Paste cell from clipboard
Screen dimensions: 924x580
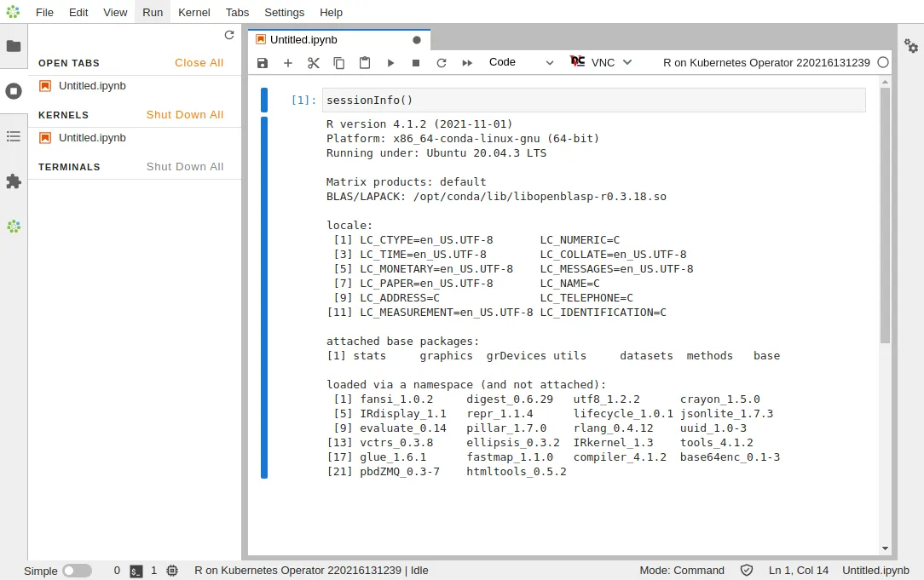365,62
